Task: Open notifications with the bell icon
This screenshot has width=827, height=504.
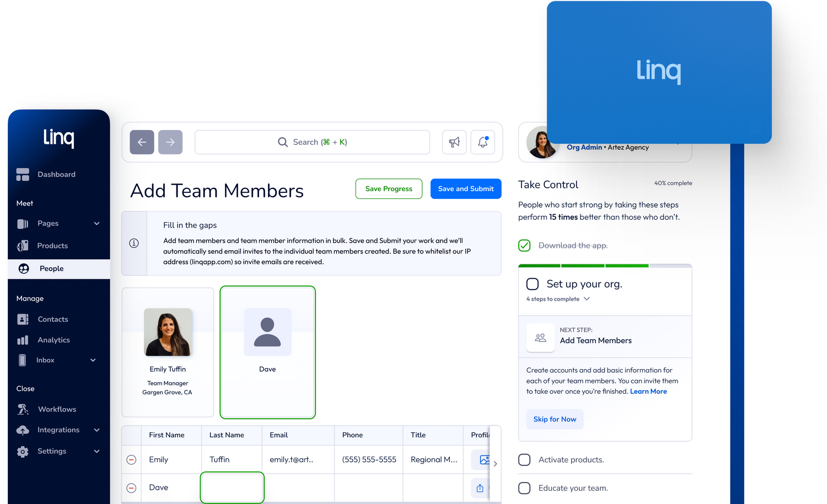Action: click(x=482, y=142)
